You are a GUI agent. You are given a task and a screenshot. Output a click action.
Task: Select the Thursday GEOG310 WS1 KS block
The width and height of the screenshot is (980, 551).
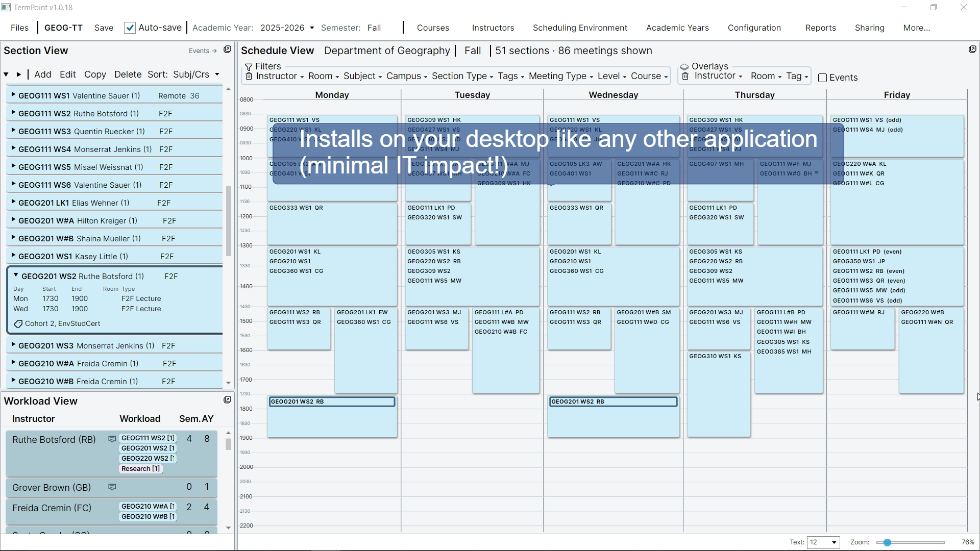pos(718,394)
